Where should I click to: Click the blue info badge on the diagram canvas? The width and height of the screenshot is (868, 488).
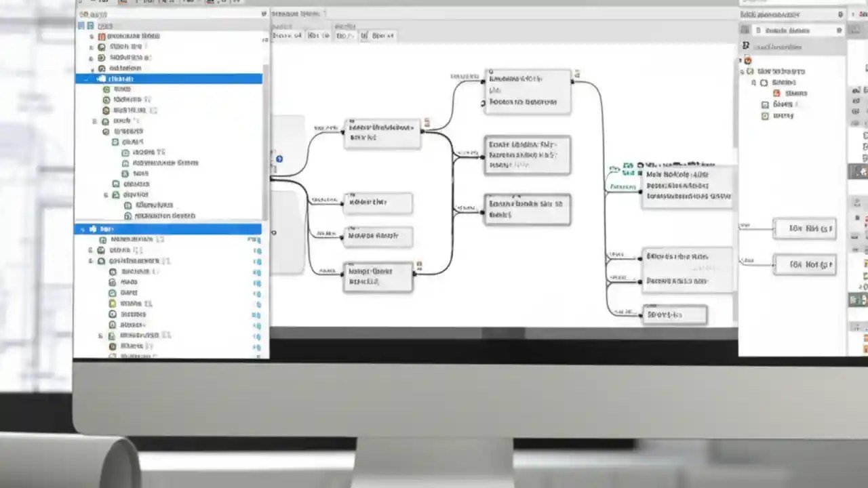(x=279, y=158)
